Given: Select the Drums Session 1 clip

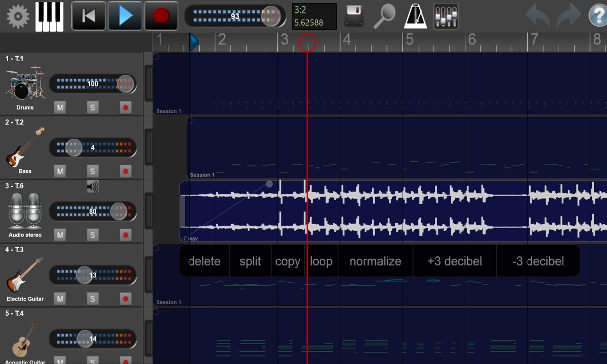Looking at the screenshot, I should coord(380,83).
